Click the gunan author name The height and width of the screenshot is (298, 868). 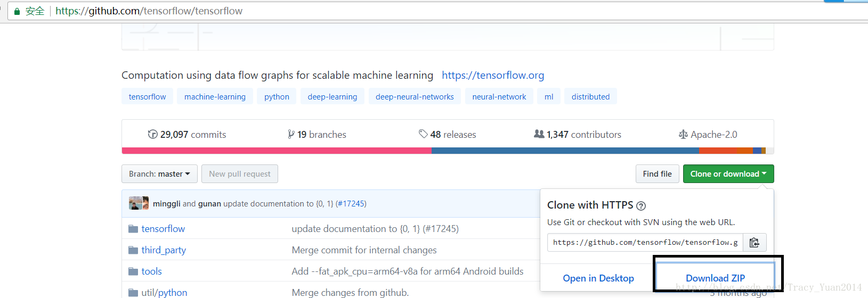pos(209,204)
